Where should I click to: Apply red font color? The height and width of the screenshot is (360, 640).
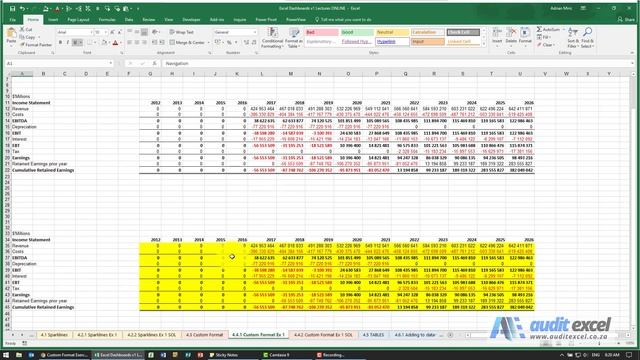coord(116,42)
